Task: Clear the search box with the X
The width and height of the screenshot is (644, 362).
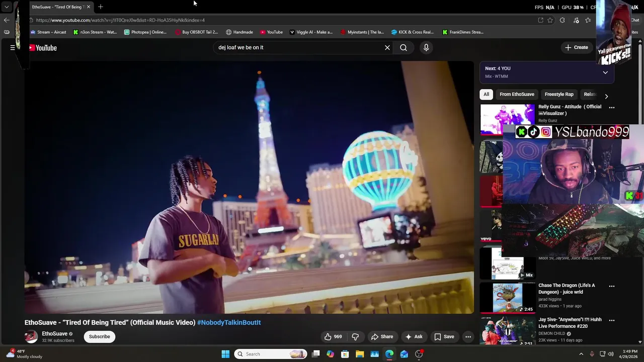Action: (x=387, y=48)
